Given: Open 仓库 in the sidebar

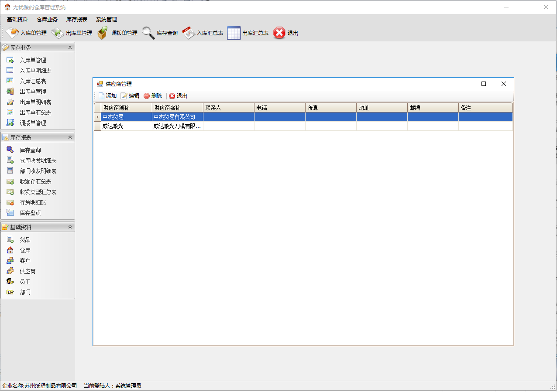Looking at the screenshot, I should [x=25, y=250].
